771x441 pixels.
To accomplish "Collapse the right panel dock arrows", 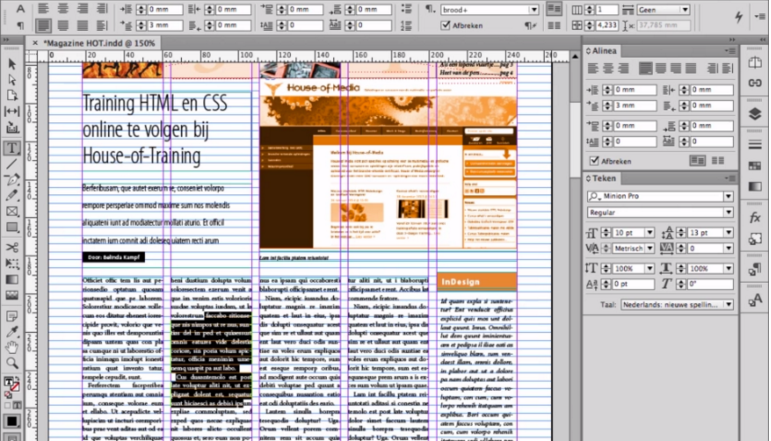I will [732, 40].
